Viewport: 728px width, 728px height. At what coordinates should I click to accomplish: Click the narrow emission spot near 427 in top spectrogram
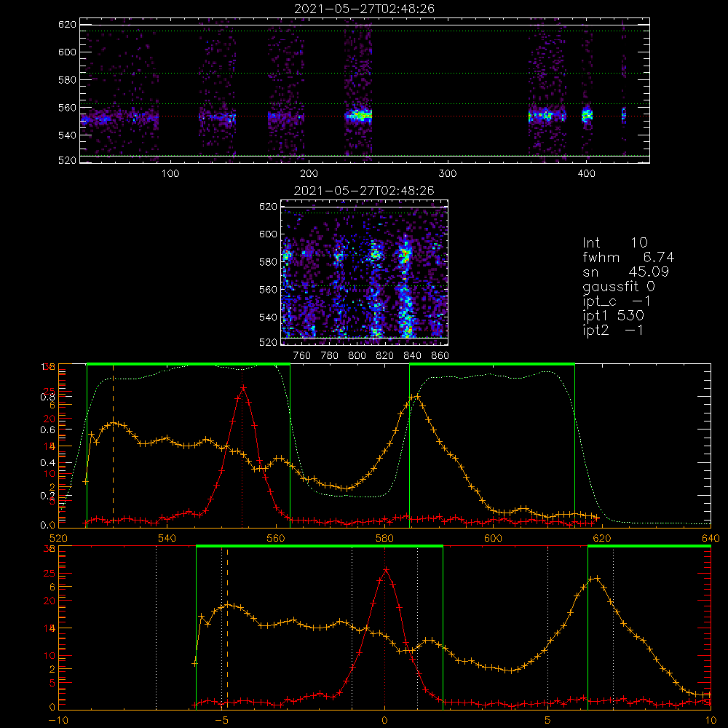624,115
